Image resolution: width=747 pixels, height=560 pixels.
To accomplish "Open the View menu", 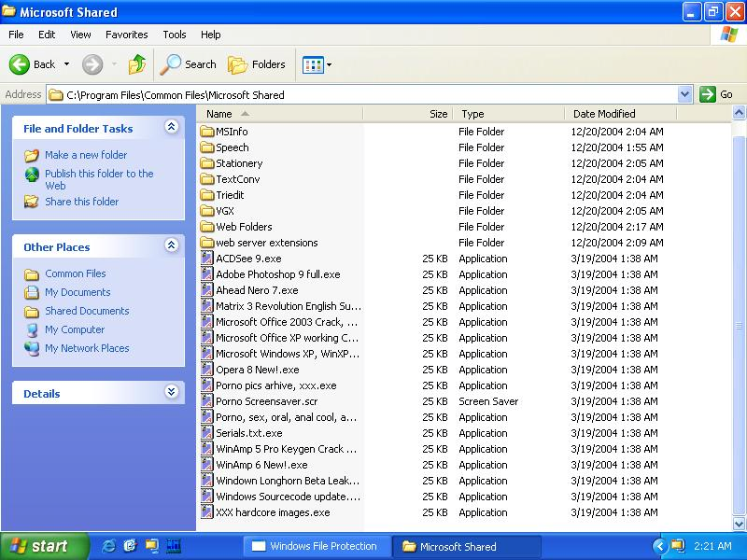I will pos(80,35).
